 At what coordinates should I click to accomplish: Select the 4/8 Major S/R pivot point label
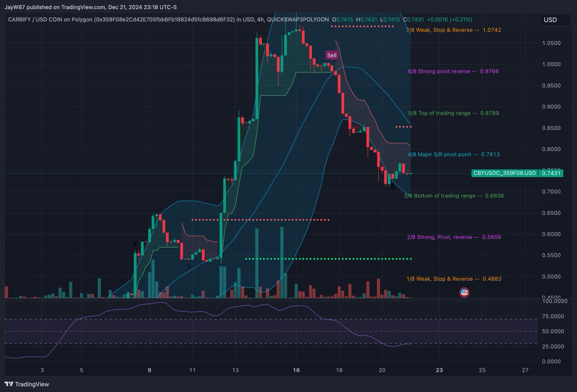pyautogui.click(x=453, y=155)
